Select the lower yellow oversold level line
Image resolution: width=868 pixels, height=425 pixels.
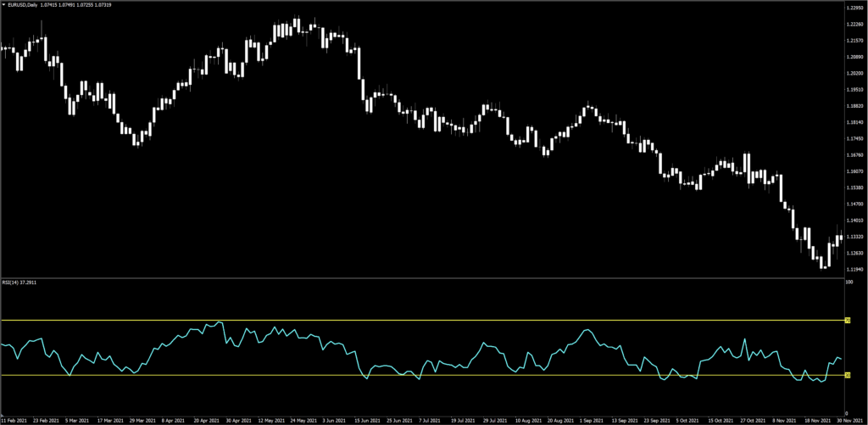click(424, 375)
